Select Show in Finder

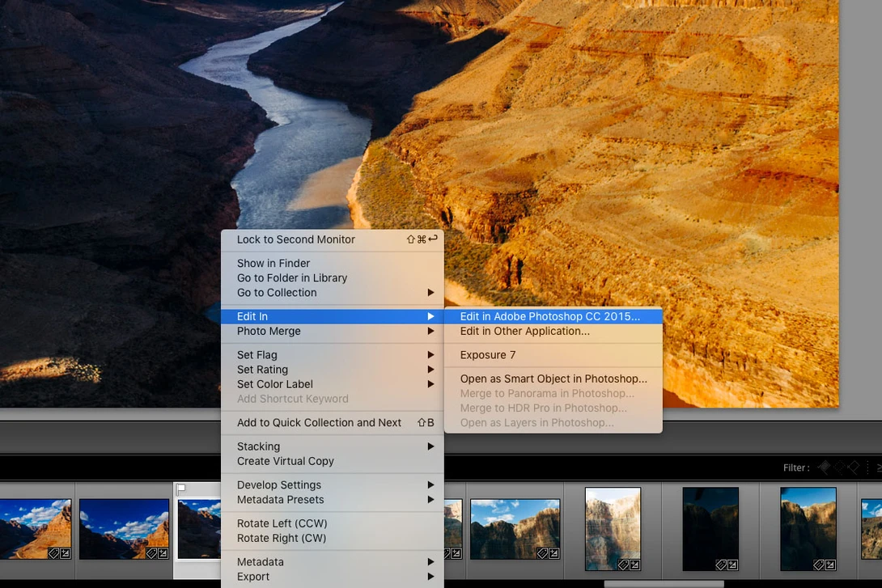pyautogui.click(x=333, y=263)
